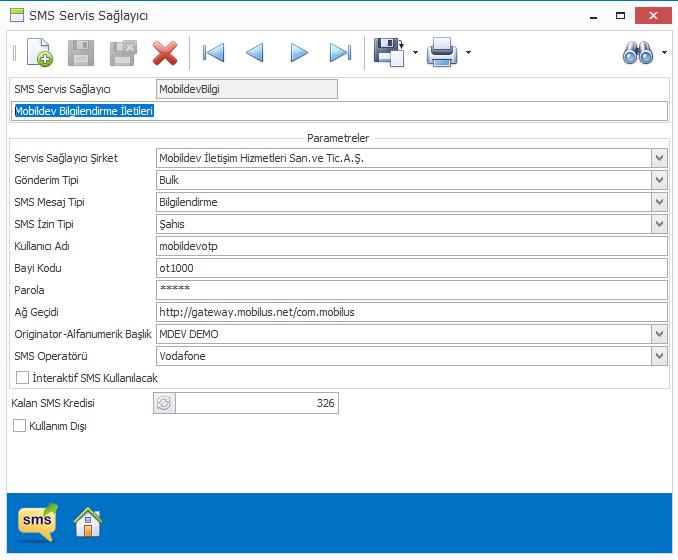Go to the previous record
This screenshot has width=678, height=560.
[x=255, y=53]
